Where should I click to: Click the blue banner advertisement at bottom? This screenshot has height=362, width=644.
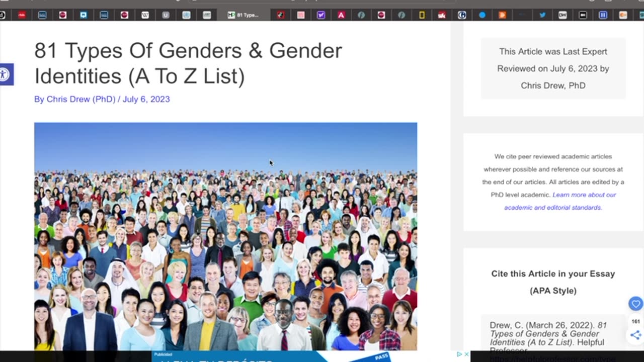[272, 356]
